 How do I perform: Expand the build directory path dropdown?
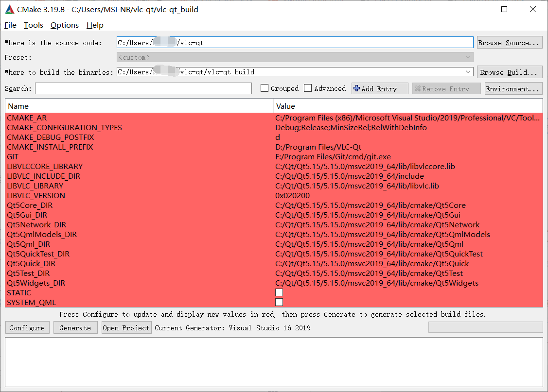tap(467, 71)
